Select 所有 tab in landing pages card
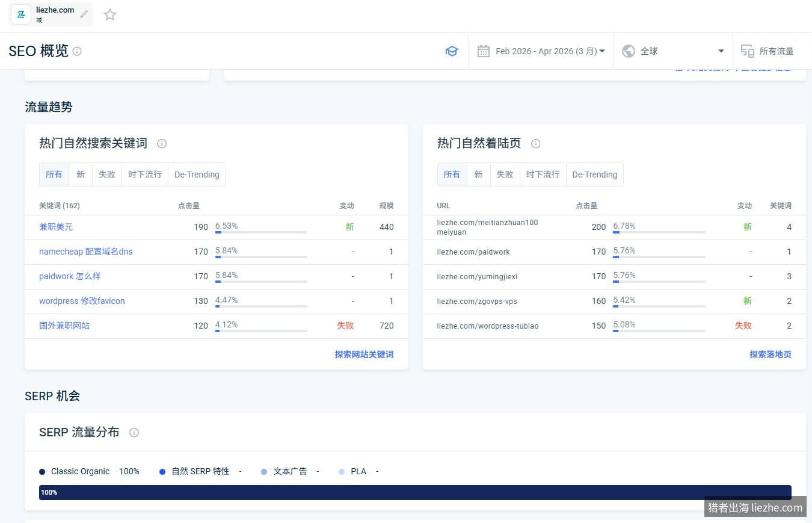The height and width of the screenshot is (523, 812). (452, 175)
